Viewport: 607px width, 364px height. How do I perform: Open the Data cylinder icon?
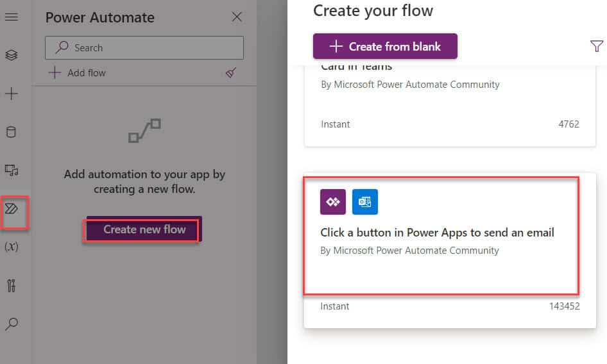(11, 132)
